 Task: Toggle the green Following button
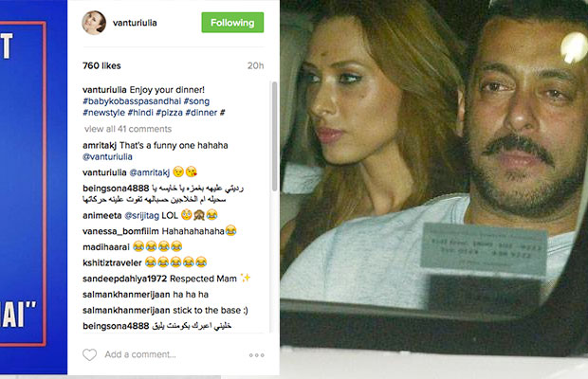coord(232,23)
